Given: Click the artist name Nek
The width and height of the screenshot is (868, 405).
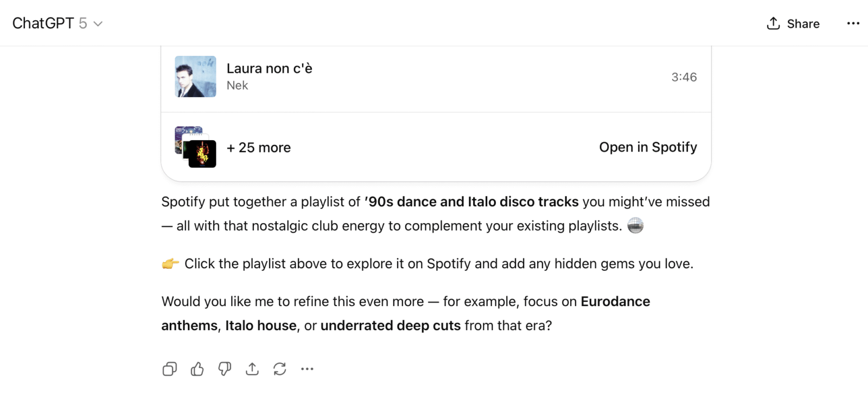Looking at the screenshot, I should click(x=237, y=86).
